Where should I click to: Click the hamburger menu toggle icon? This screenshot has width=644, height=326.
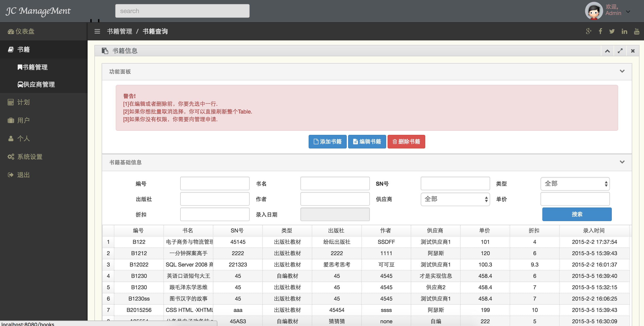(97, 31)
